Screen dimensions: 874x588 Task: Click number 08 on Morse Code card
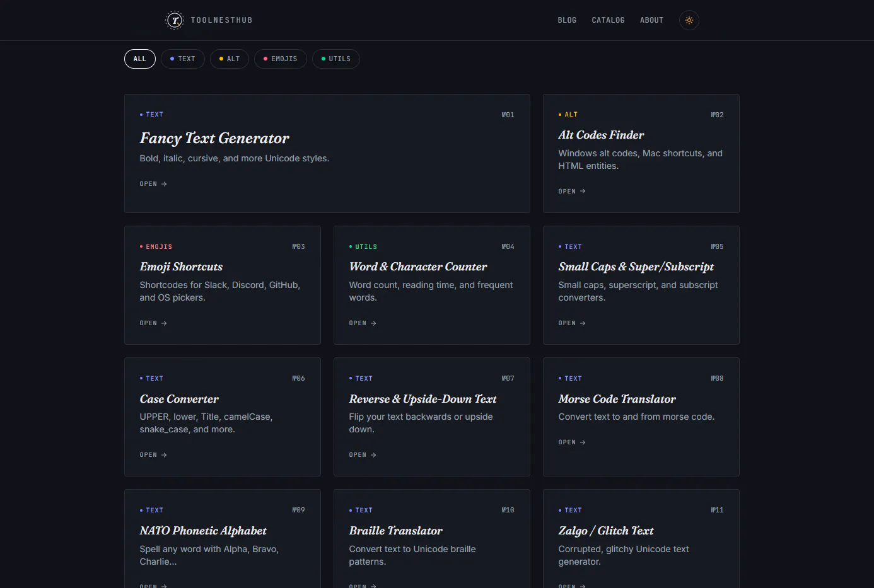pyautogui.click(x=718, y=379)
